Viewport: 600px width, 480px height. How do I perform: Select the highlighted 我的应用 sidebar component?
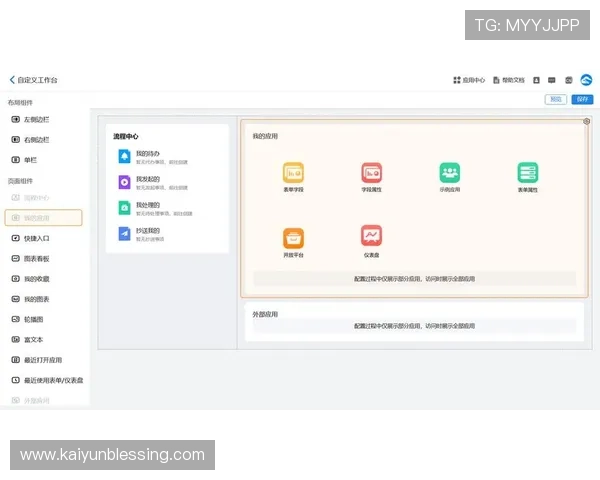pos(43,217)
